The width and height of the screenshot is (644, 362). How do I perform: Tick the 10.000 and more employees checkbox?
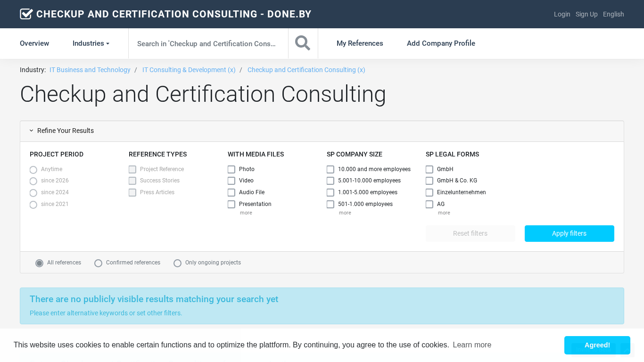(330, 169)
